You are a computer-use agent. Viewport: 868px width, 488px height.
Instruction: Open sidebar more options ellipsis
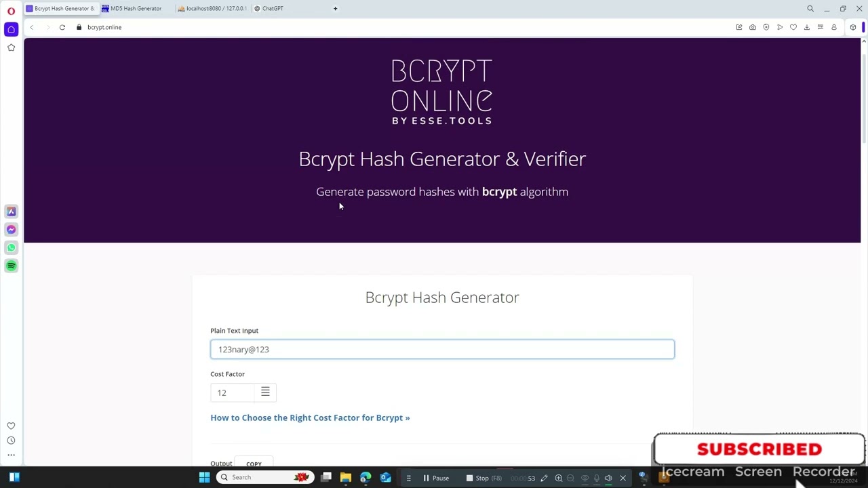11,455
